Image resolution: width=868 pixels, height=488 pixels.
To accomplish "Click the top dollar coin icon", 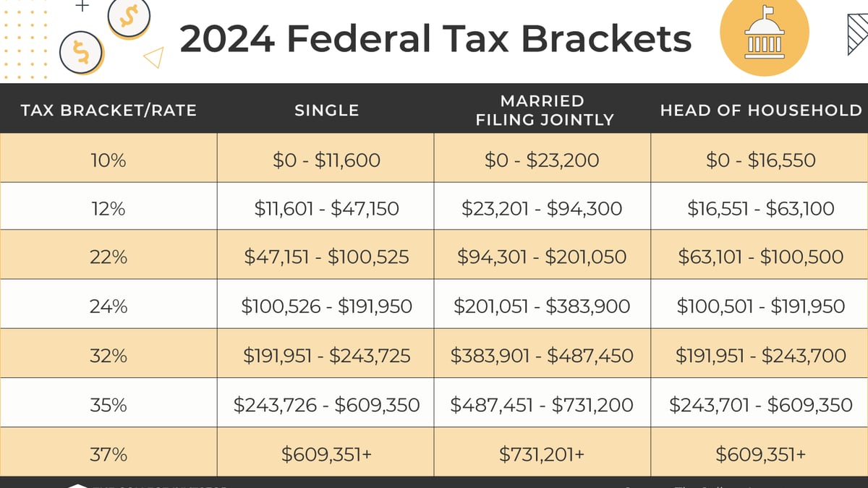I will pyautogui.click(x=129, y=14).
